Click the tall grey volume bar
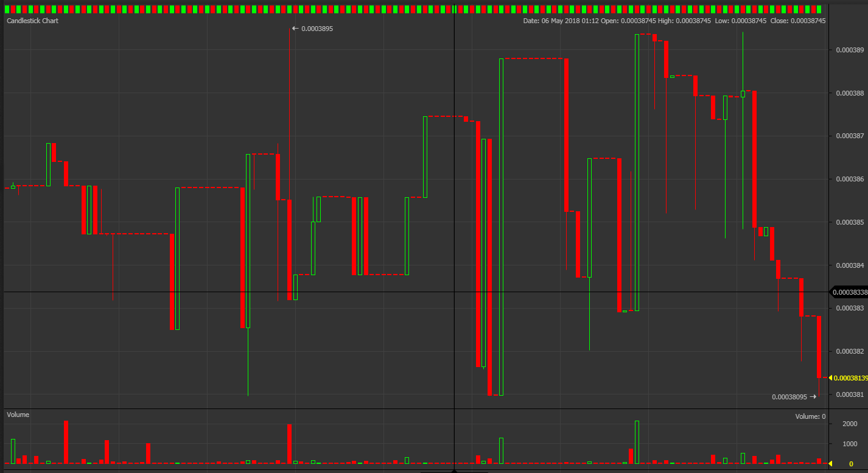This screenshot has height=473, width=868. (637, 442)
